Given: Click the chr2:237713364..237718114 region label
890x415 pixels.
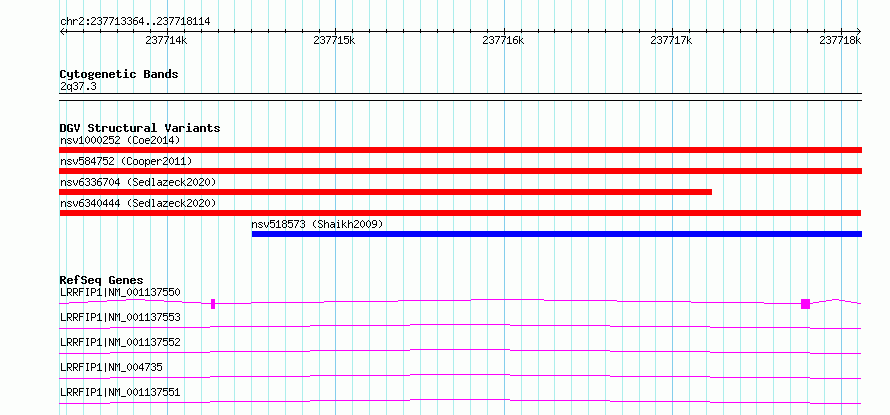Looking at the screenshot, I should 135,22.
